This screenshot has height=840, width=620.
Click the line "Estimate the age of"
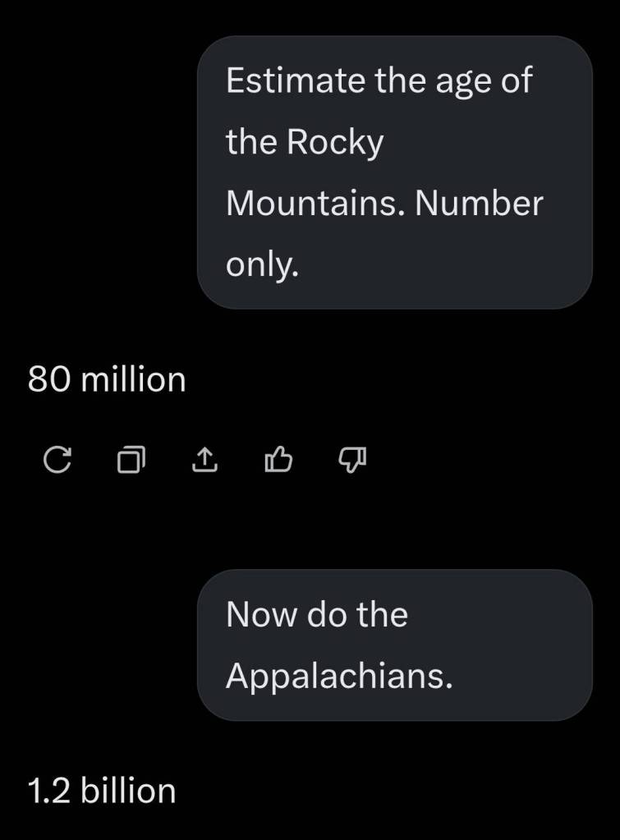pyautogui.click(x=379, y=80)
